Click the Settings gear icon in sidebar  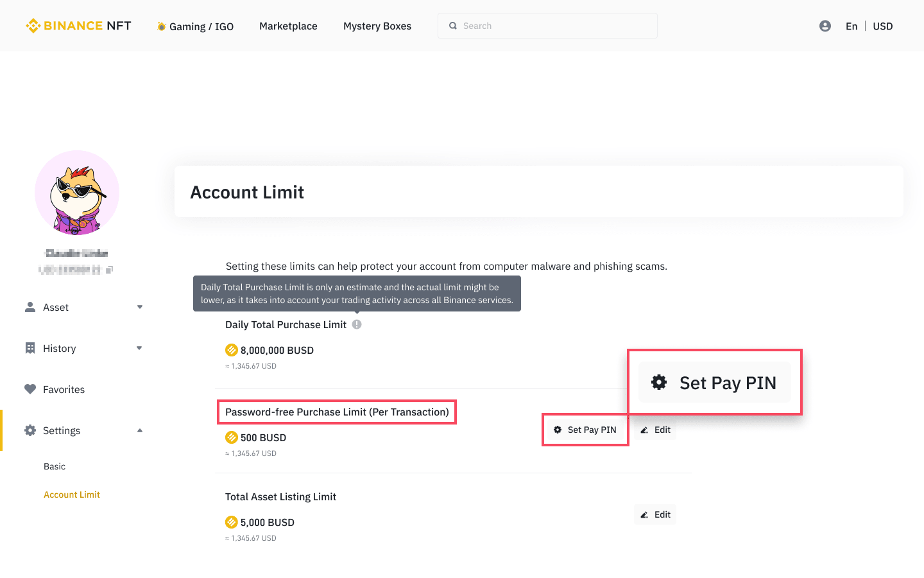(x=30, y=430)
